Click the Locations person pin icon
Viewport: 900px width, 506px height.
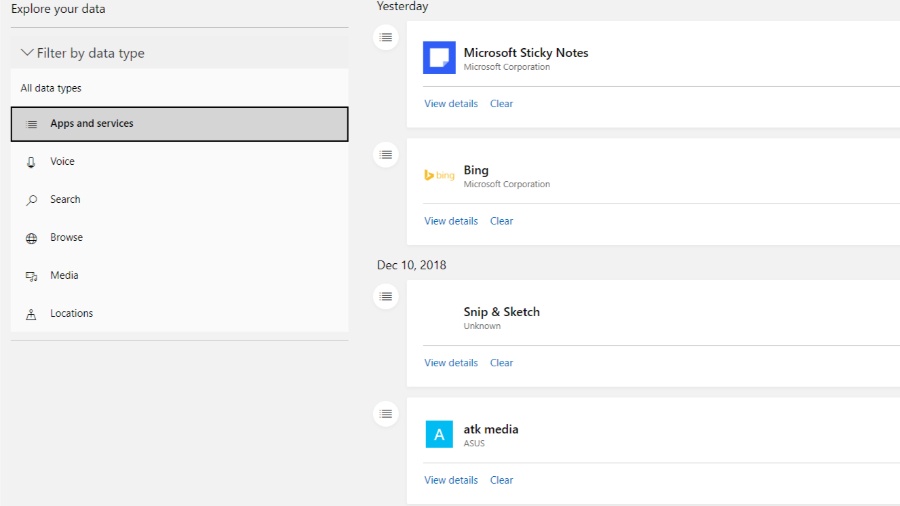click(31, 314)
